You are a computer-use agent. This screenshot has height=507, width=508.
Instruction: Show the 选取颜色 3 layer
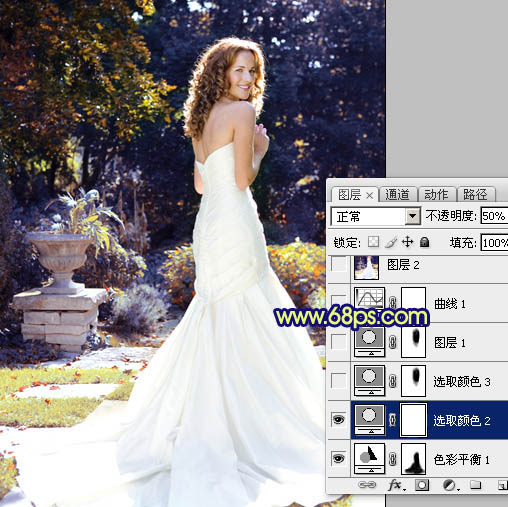338,380
